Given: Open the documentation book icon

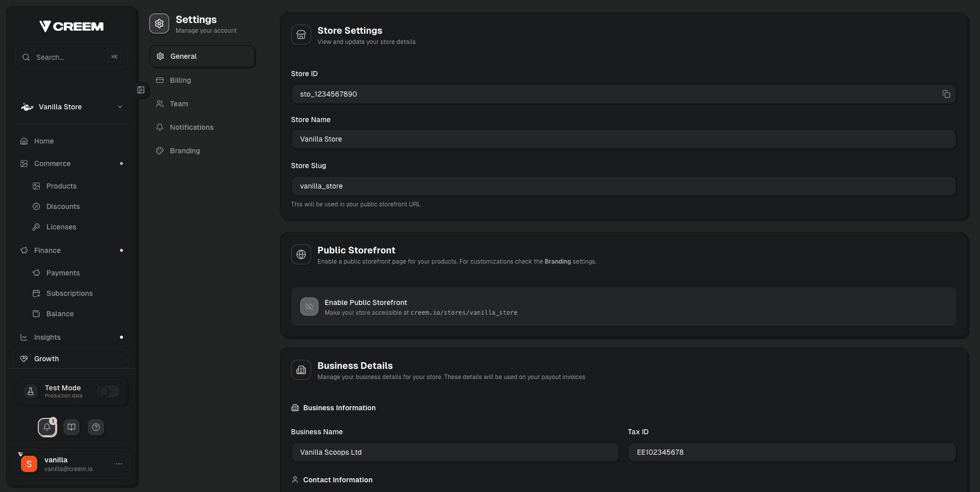Looking at the screenshot, I should [71, 427].
